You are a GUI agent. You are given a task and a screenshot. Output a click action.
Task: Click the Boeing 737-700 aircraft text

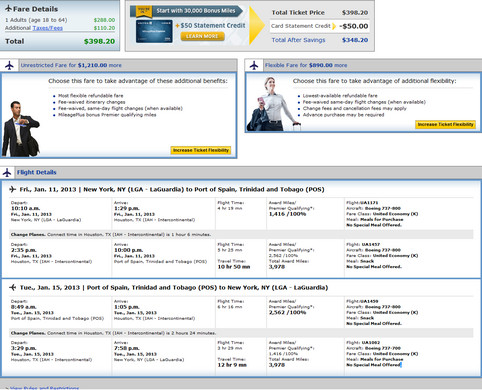coord(383,348)
